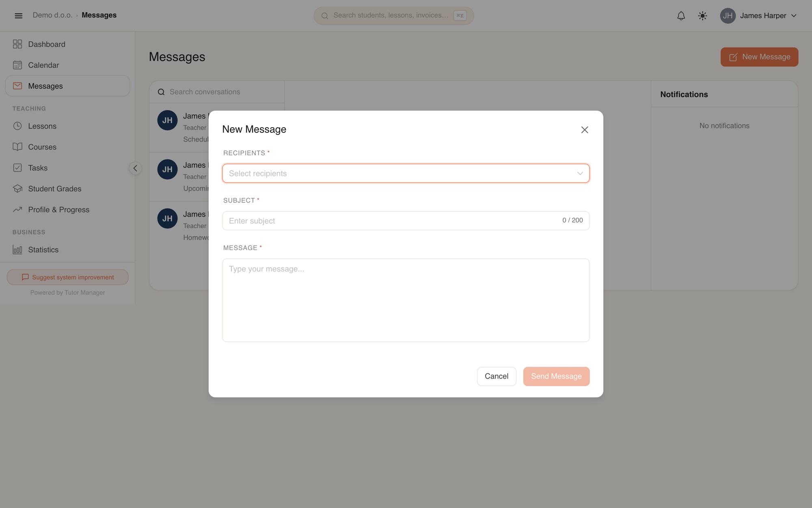Click the global search bar
Screen dimensions: 812x508
tap(393, 15)
